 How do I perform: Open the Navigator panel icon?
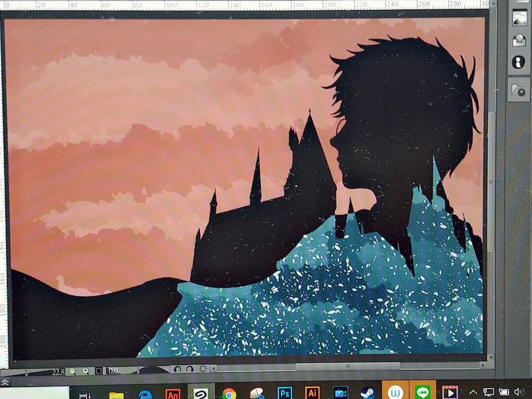(519, 18)
